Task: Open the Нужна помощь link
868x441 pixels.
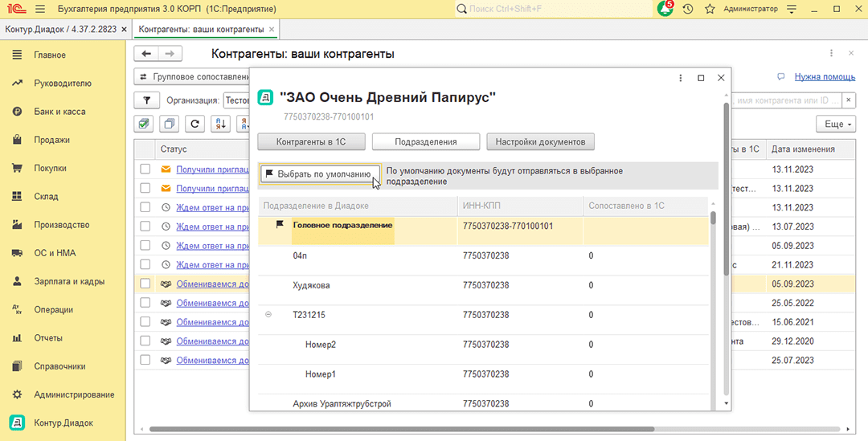Action: point(825,77)
